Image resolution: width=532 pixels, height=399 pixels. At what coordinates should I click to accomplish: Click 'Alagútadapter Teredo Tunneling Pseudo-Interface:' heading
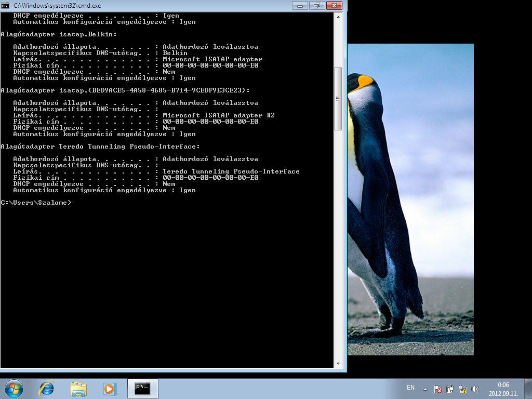click(x=100, y=147)
